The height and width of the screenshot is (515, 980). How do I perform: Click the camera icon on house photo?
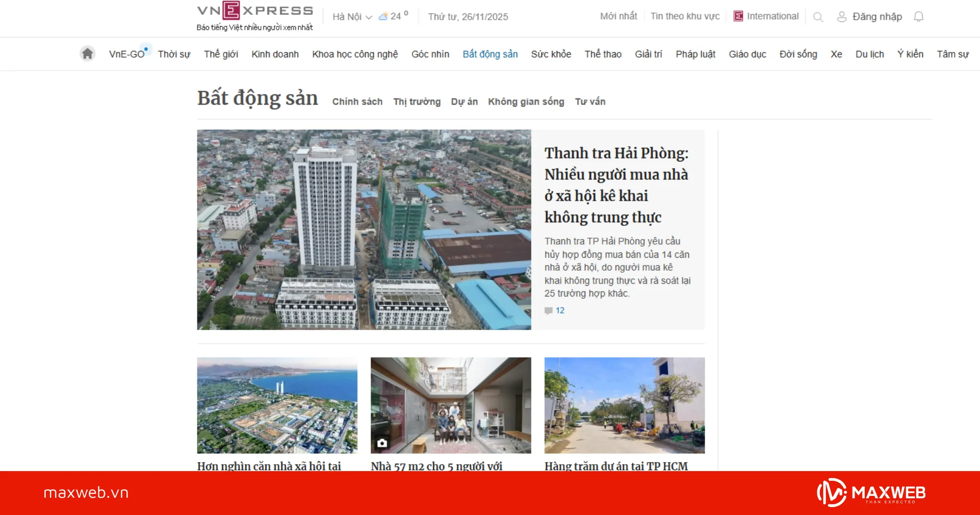click(x=382, y=443)
